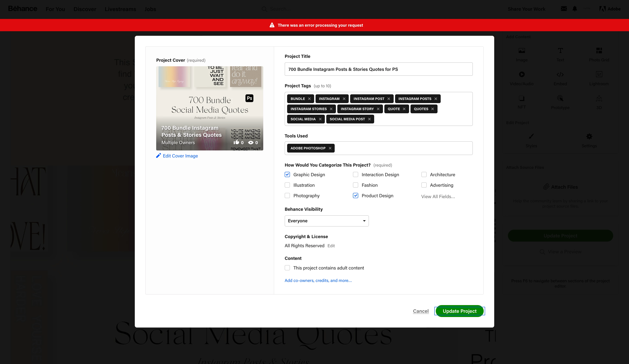
Task: Open the messages envelope icon
Action: click(564, 9)
